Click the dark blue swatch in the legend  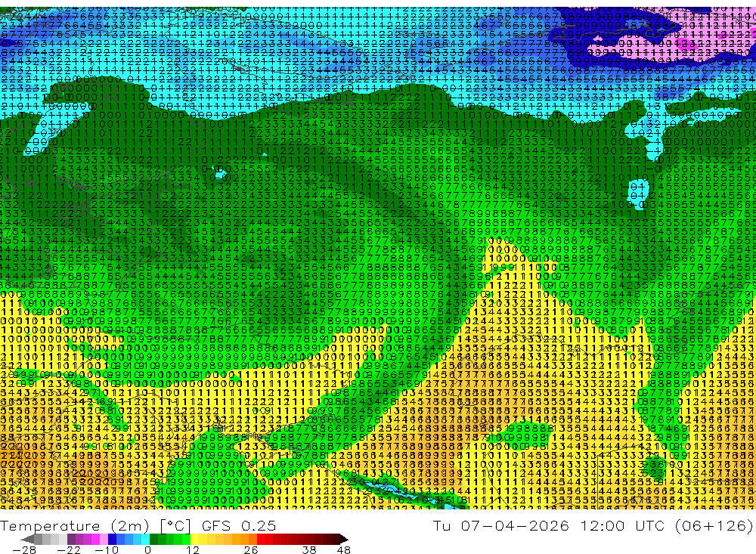coord(112,540)
